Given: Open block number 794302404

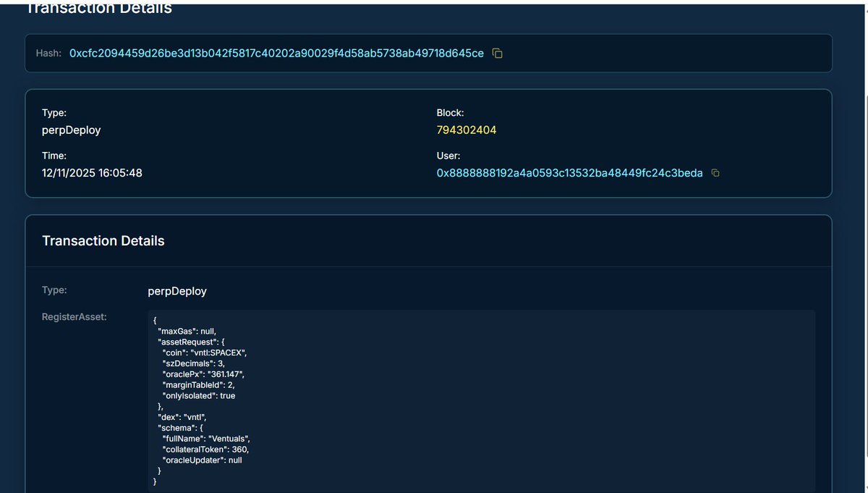Looking at the screenshot, I should pos(467,130).
